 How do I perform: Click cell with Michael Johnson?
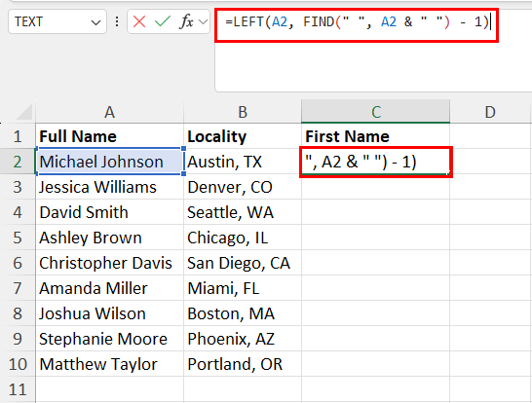coord(109,162)
